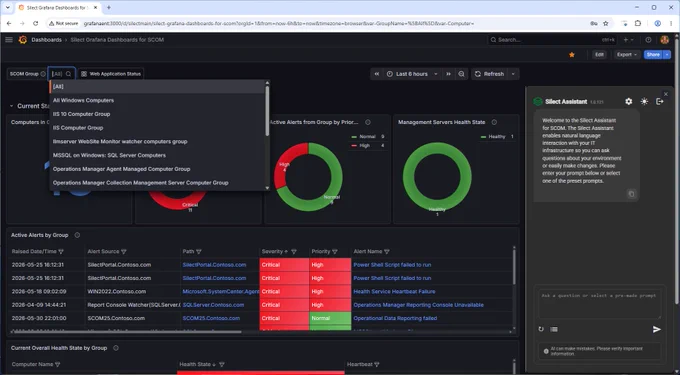680x375 pixels.
Task: Open the Last 6 hours time picker
Action: [x=412, y=74]
